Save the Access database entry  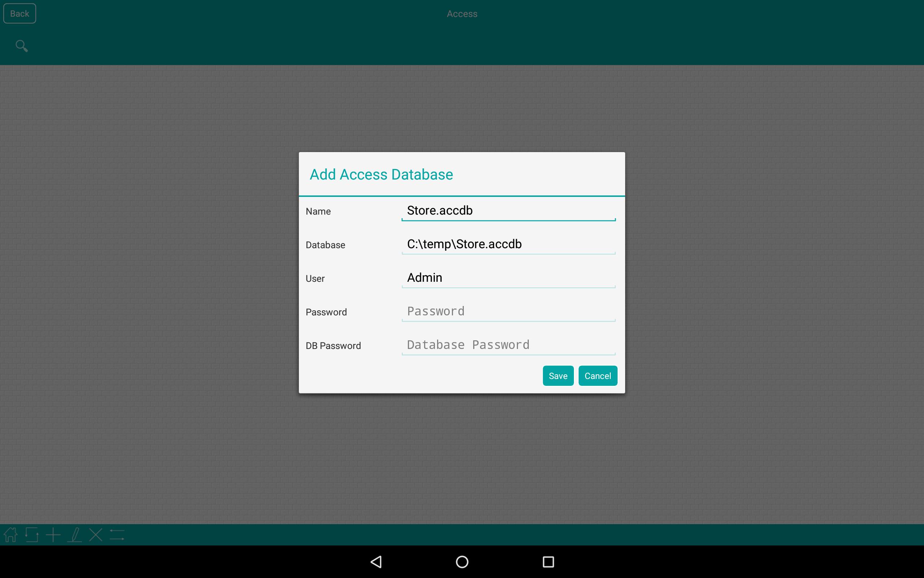tap(558, 376)
